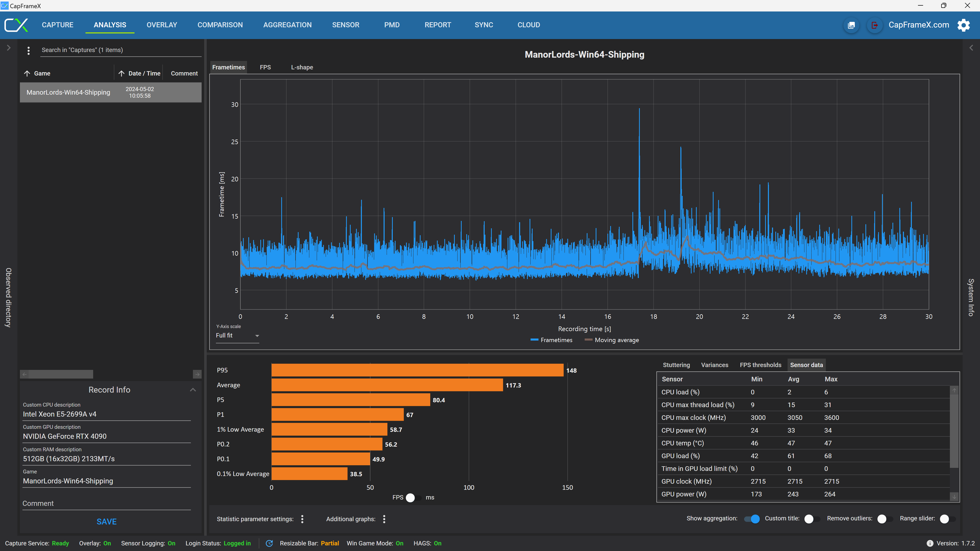The width and height of the screenshot is (980, 551).
Task: Disable the Show aggregation toggle
Action: (x=752, y=519)
